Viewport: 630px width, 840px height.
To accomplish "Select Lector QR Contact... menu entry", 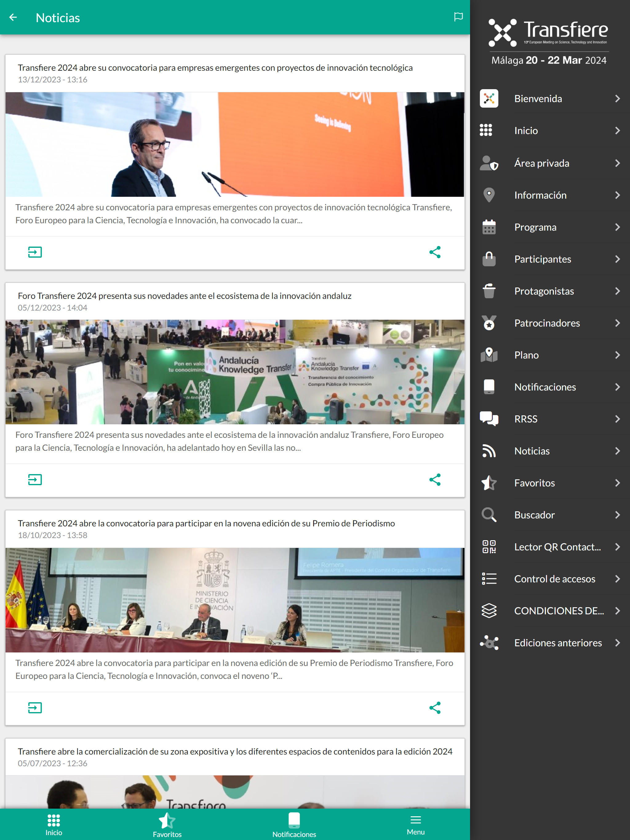I will click(x=550, y=547).
